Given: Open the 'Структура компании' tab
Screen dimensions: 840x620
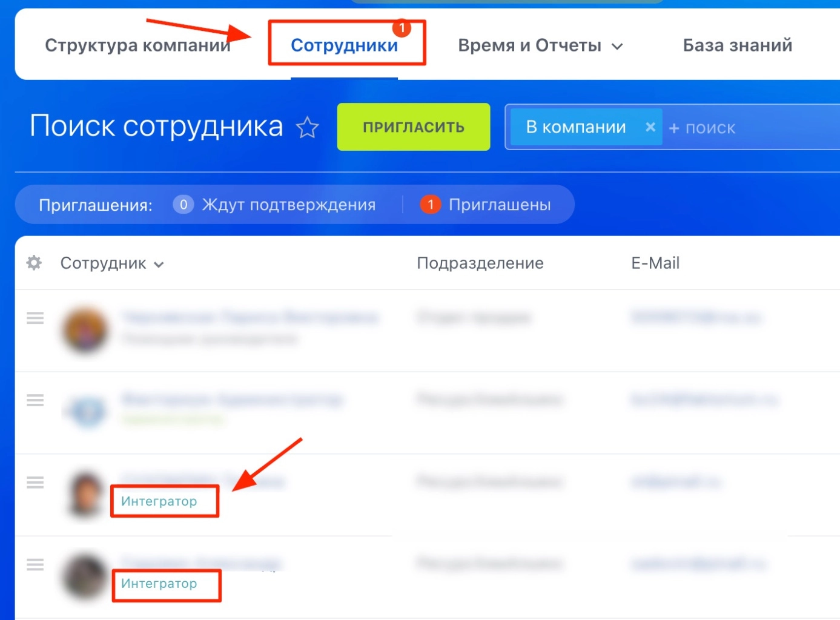Looking at the screenshot, I should [x=137, y=45].
